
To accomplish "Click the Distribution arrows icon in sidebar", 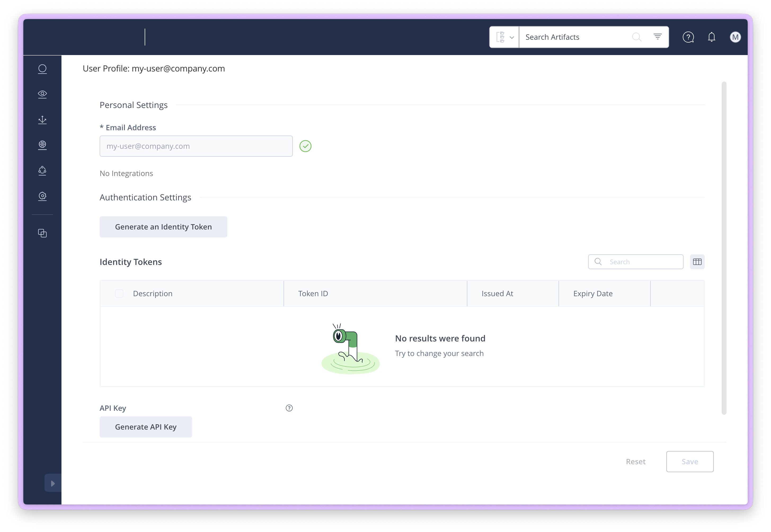I will point(42,120).
